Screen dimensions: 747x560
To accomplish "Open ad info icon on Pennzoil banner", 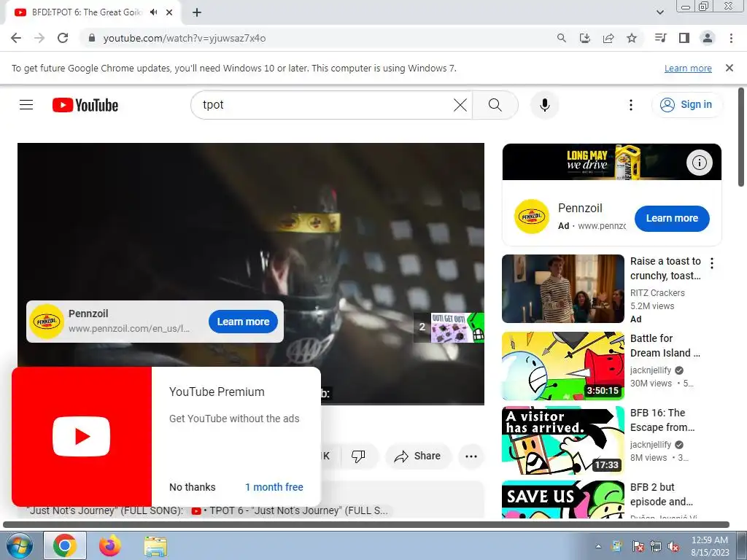I will (x=700, y=163).
